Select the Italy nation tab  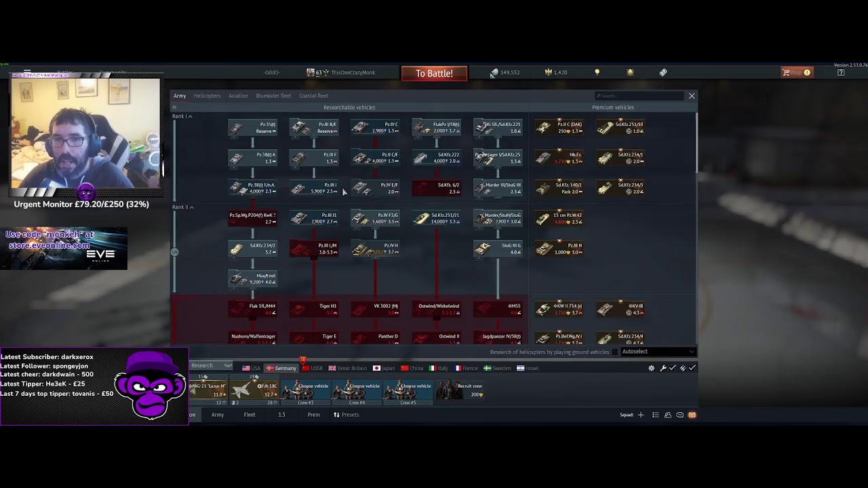[x=439, y=368]
